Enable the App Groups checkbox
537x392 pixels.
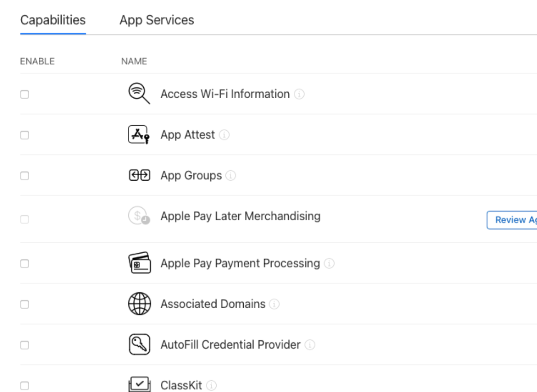click(25, 176)
